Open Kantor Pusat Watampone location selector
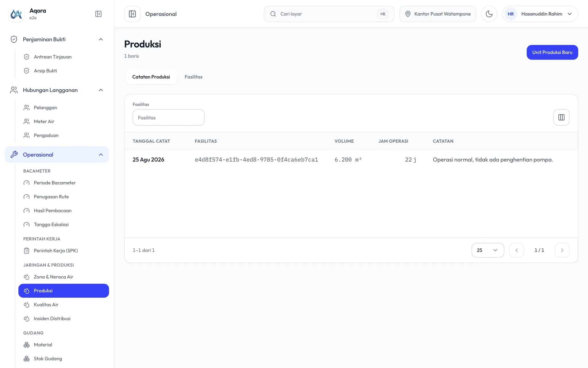 [x=438, y=14]
